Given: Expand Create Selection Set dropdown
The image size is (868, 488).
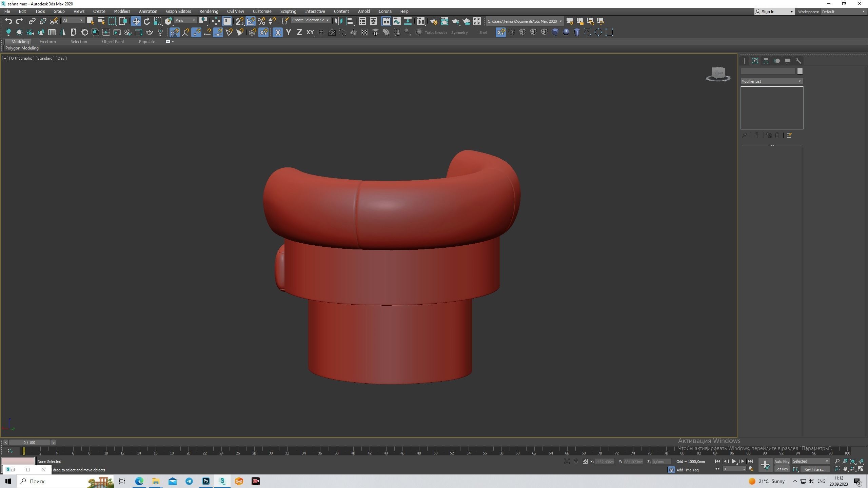Looking at the screenshot, I should click(x=311, y=20).
